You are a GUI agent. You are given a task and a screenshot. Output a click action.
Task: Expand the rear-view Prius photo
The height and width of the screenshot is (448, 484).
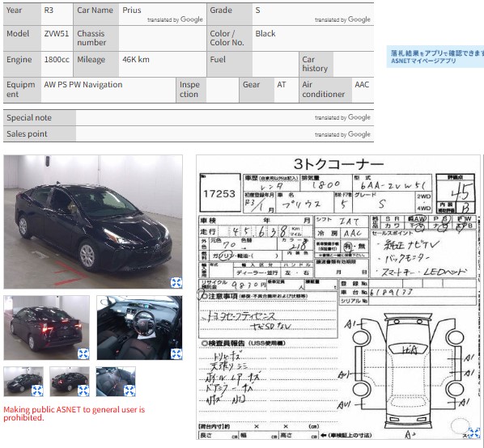[x=83, y=353]
